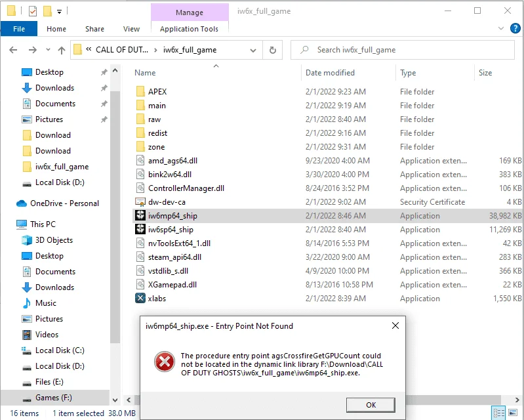Sort by the Type column header
Viewport: 524px width, 420px height.
pos(408,73)
